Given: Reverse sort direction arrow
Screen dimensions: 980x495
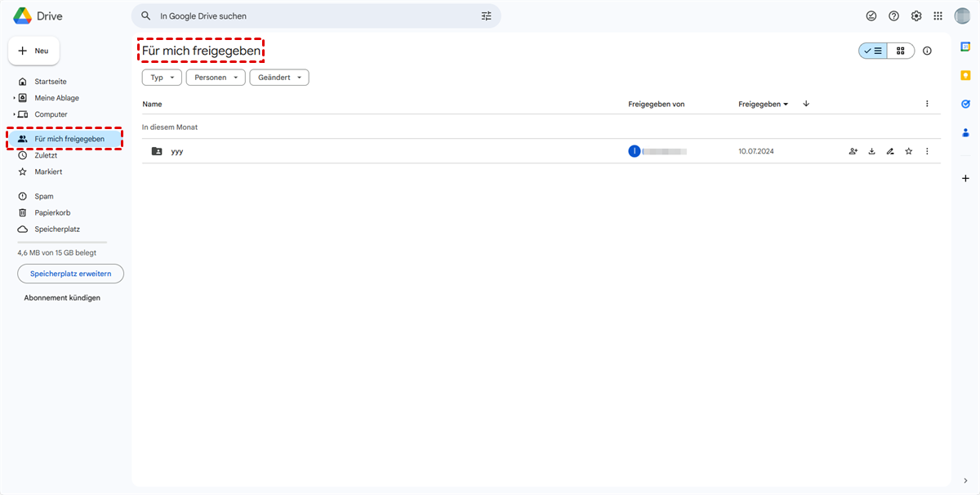Looking at the screenshot, I should (x=806, y=104).
